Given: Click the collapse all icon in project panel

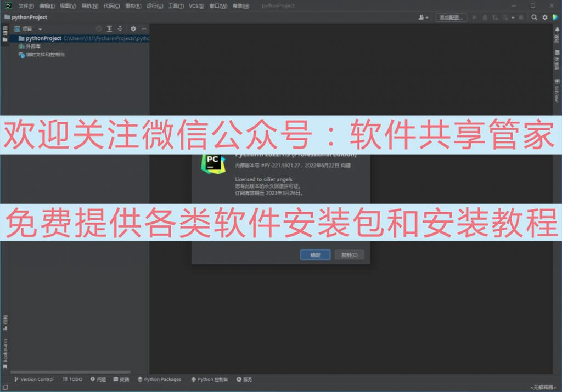Looking at the screenshot, I should (120, 29).
